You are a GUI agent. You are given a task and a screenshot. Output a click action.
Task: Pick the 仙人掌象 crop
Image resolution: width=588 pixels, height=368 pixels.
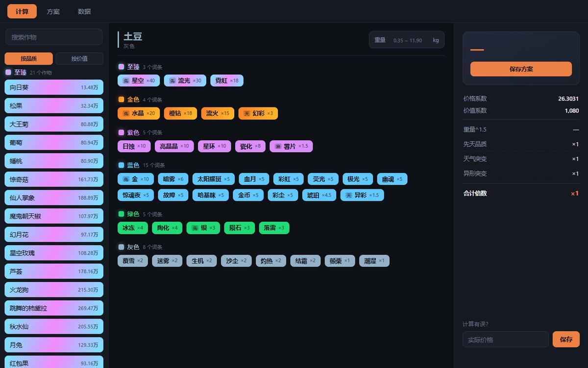[54, 198]
